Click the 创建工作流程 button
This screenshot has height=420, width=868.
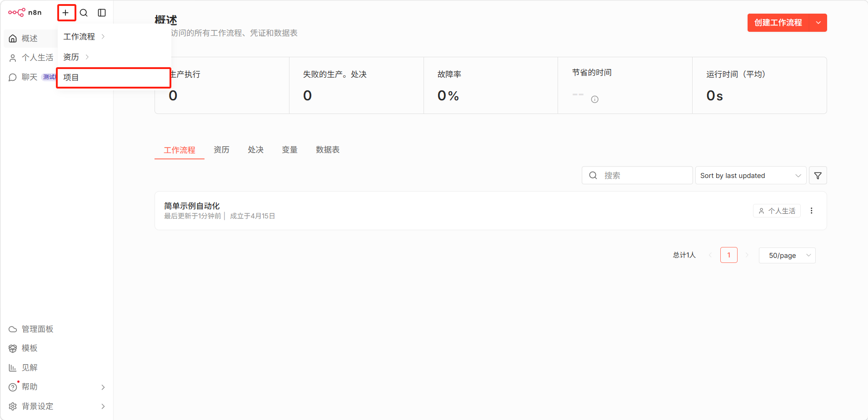pyautogui.click(x=778, y=23)
